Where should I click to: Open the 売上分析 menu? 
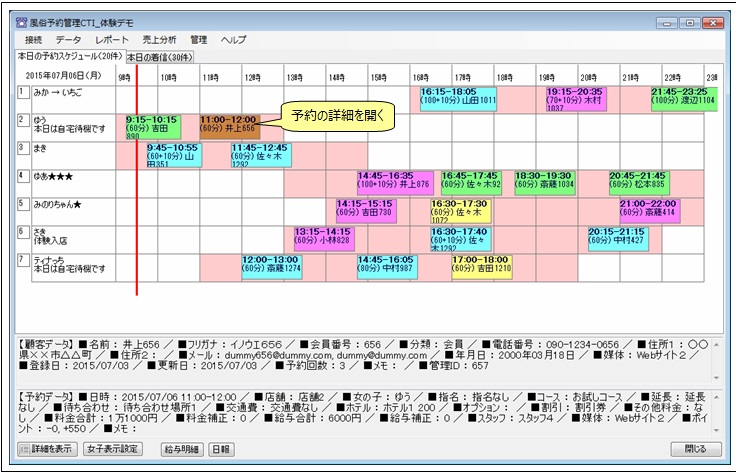click(159, 39)
